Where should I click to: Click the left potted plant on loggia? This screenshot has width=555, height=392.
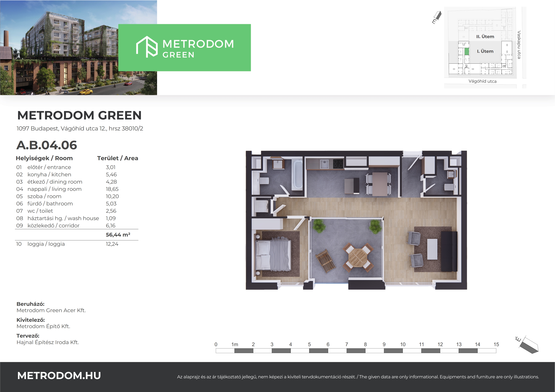(319, 226)
